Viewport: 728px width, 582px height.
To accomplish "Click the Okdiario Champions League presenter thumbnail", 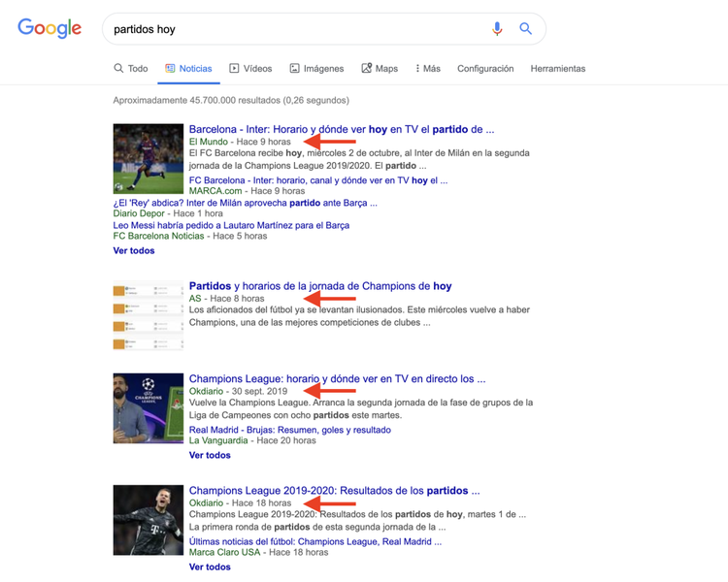I will pos(149,408).
